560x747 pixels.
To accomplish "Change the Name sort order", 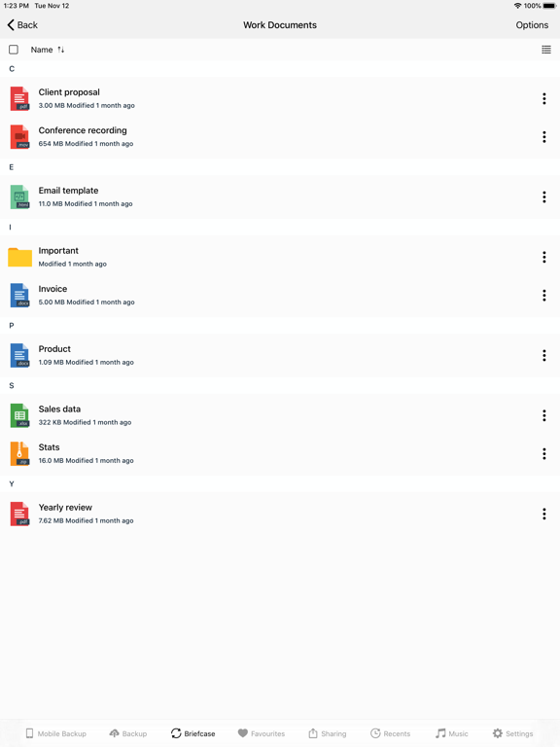I will (47, 50).
